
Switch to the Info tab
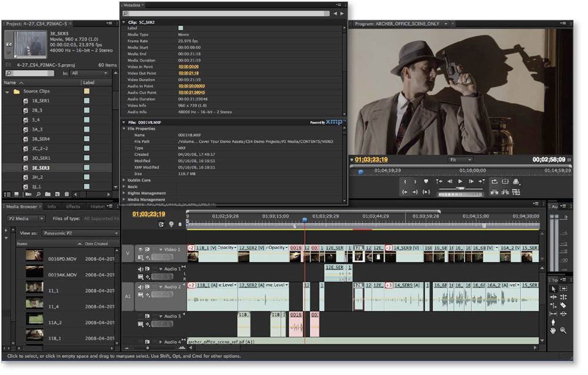tap(52, 207)
